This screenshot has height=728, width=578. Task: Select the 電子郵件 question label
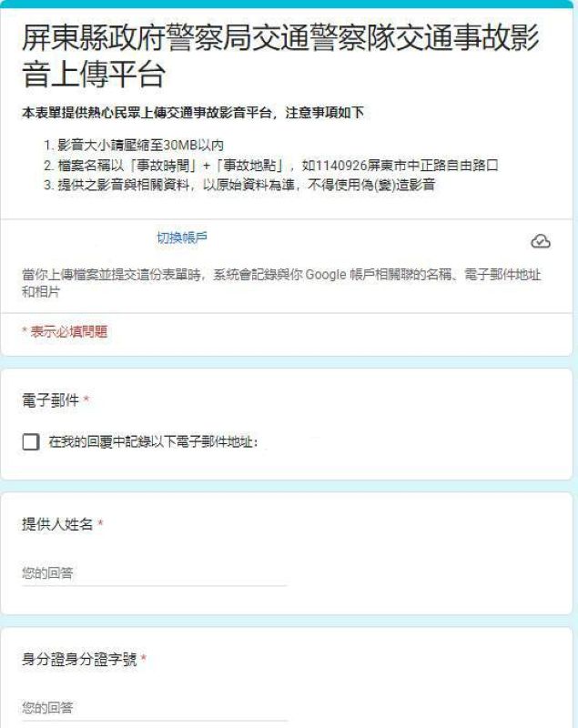coord(50,400)
